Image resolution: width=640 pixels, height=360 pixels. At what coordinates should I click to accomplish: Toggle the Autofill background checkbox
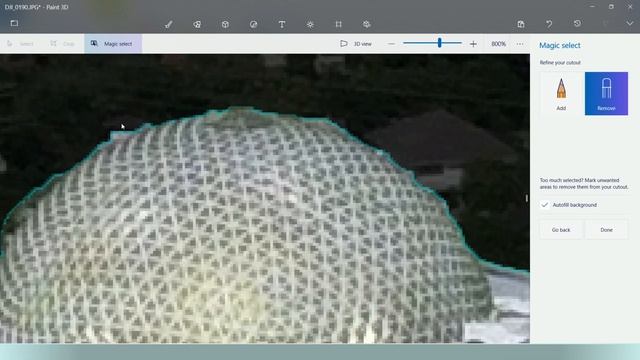point(545,205)
